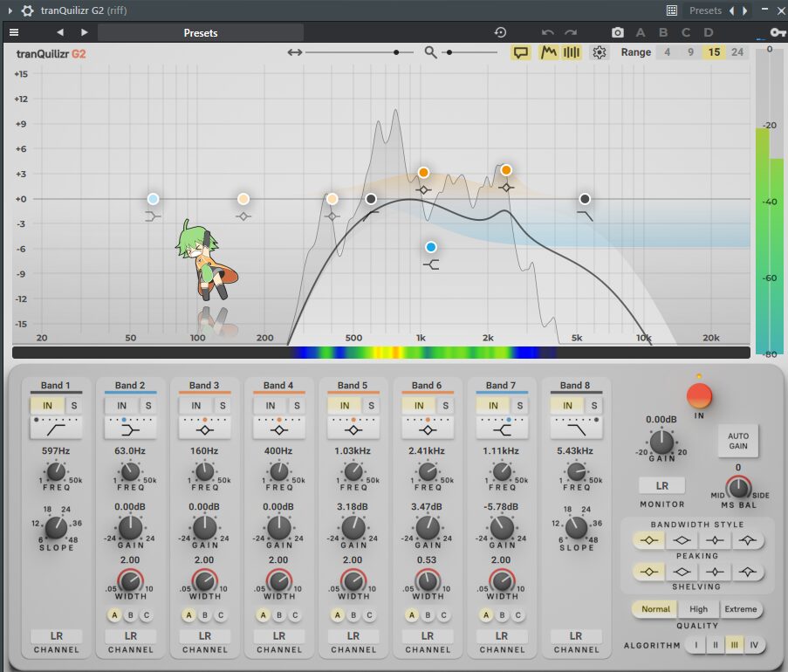The image size is (788, 672).
Task: Select snapshot slot A
Action: [641, 32]
